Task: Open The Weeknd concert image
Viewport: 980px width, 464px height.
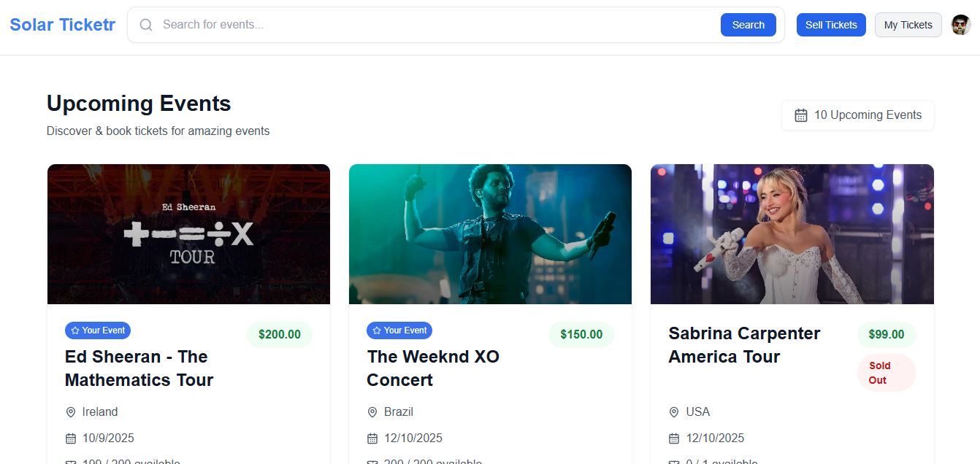Action: (490, 234)
